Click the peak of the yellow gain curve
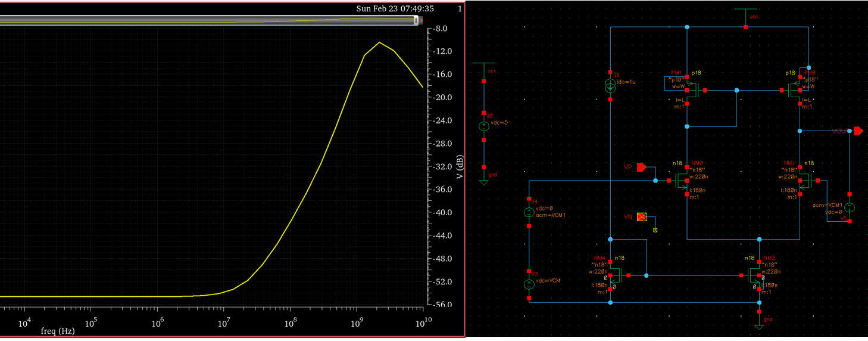This screenshot has height=341, width=868. click(379, 42)
